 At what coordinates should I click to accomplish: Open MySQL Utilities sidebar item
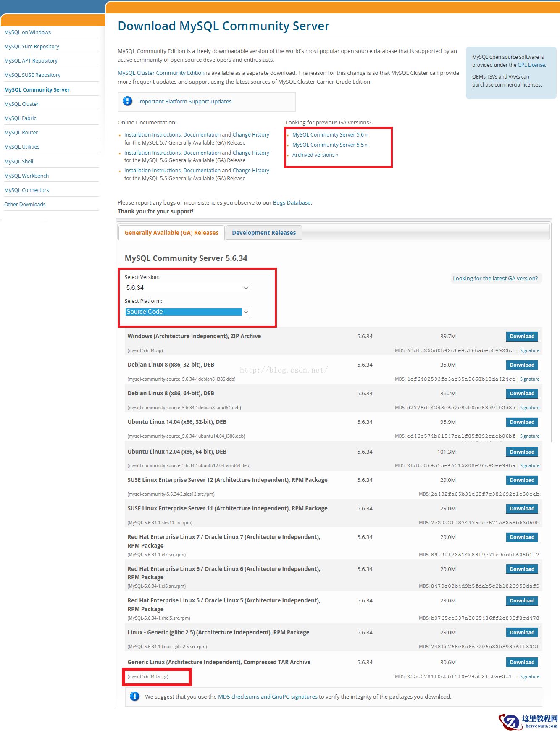22,147
